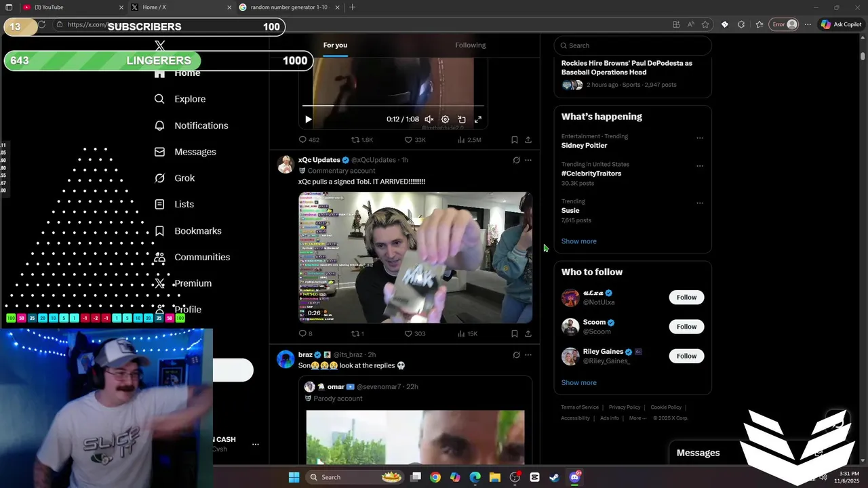Switch to the For you tab
This screenshot has width=868, height=488.
coord(335,45)
